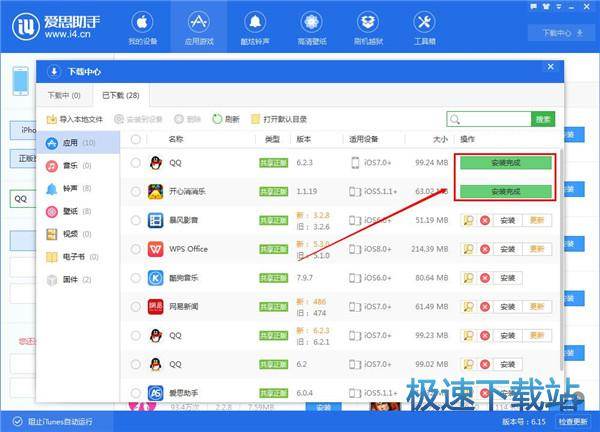
Task: Select 固件 category in the sidebar
Action: coord(78,280)
